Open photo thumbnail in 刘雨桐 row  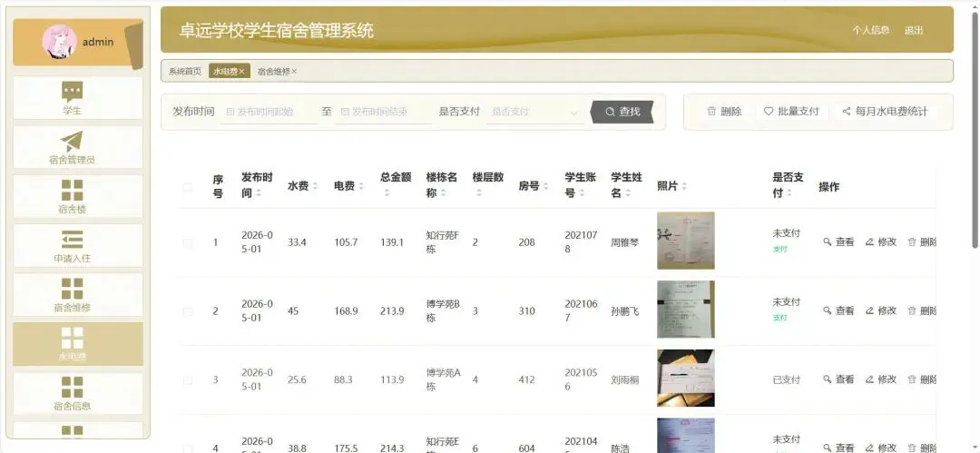coord(686,379)
